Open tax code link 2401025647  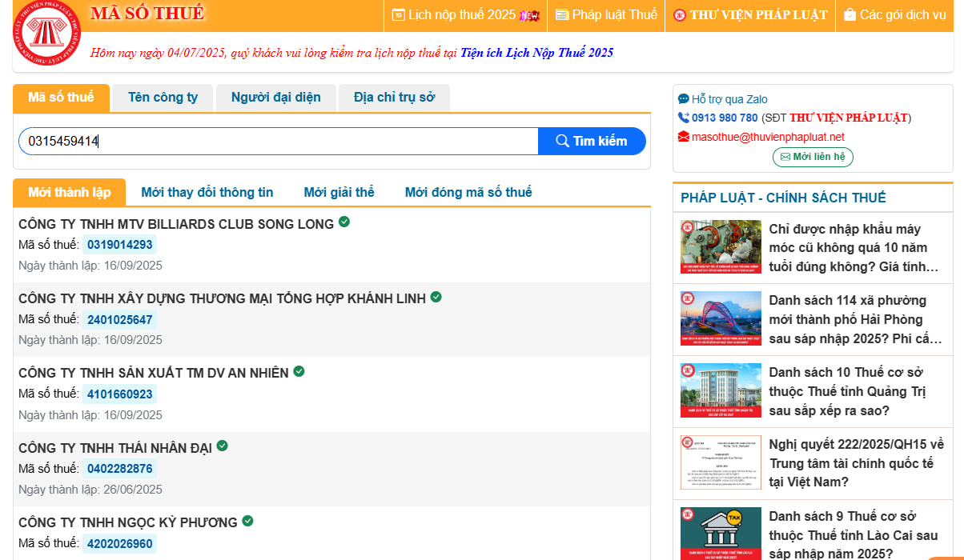(x=120, y=320)
